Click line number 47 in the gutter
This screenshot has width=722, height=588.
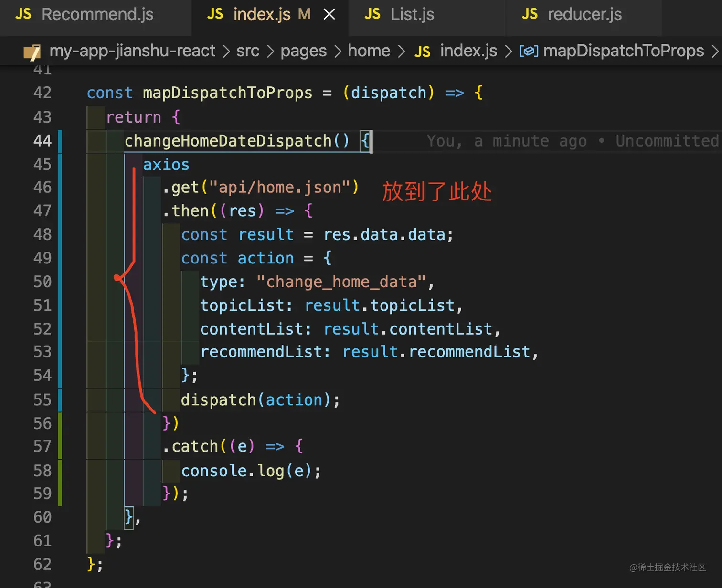[x=42, y=211]
